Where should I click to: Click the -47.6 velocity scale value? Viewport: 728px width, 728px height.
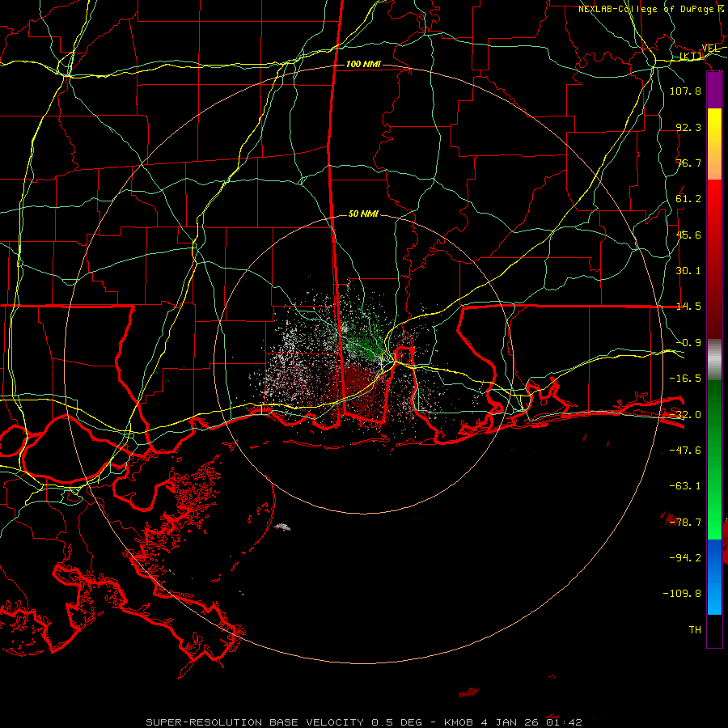pos(685,451)
